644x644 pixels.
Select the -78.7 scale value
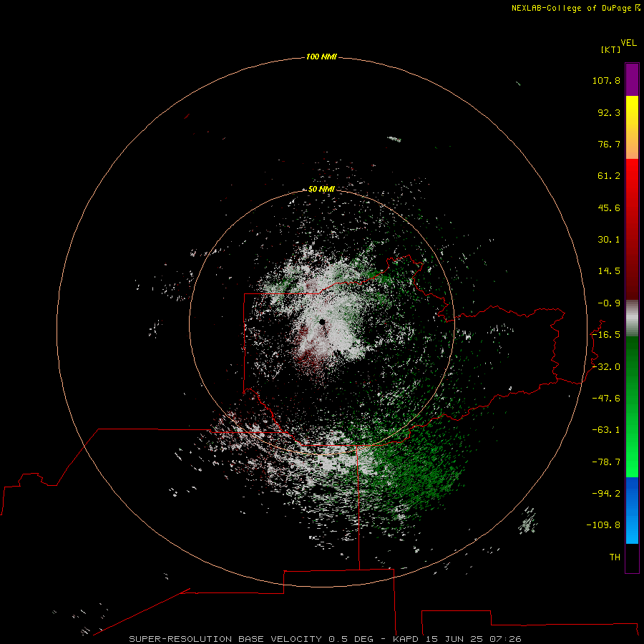(x=606, y=462)
